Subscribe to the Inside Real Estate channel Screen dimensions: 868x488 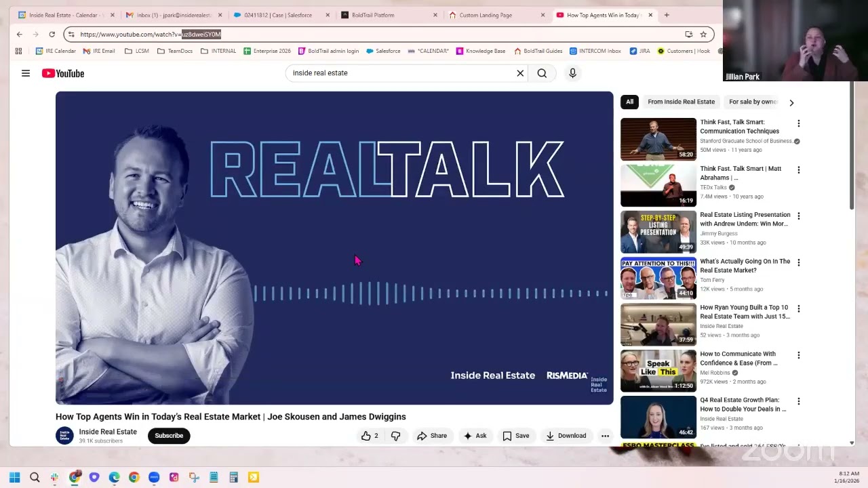169,436
